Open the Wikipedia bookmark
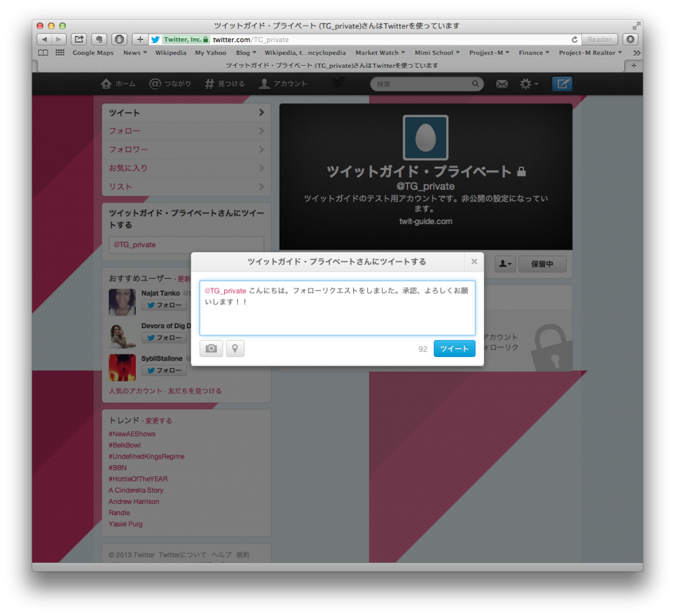Image resolution: width=675 pixels, height=616 pixels. pyautogui.click(x=171, y=53)
